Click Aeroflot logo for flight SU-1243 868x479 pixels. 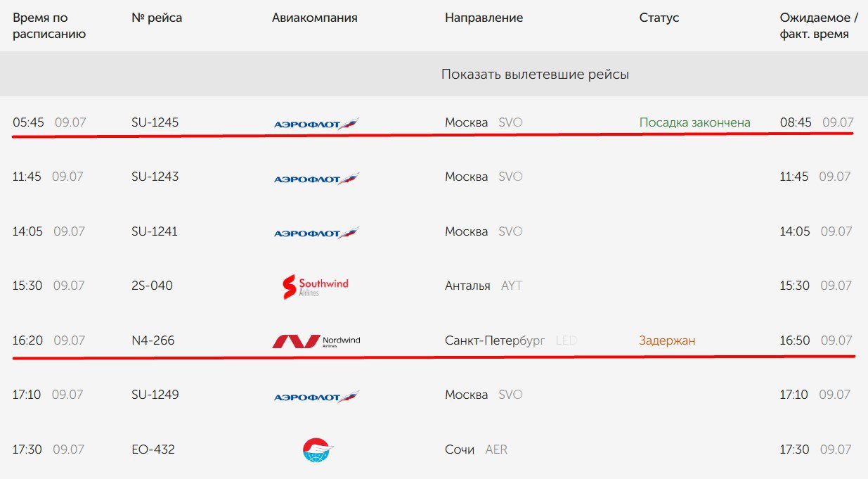[316, 178]
